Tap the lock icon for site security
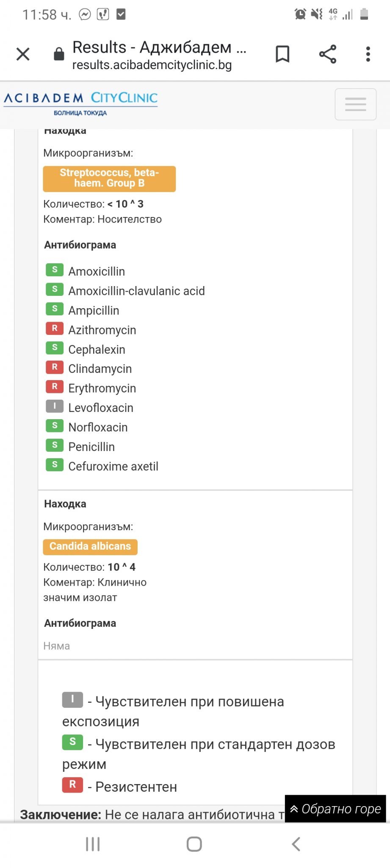This screenshot has height=868, width=390. tap(59, 54)
